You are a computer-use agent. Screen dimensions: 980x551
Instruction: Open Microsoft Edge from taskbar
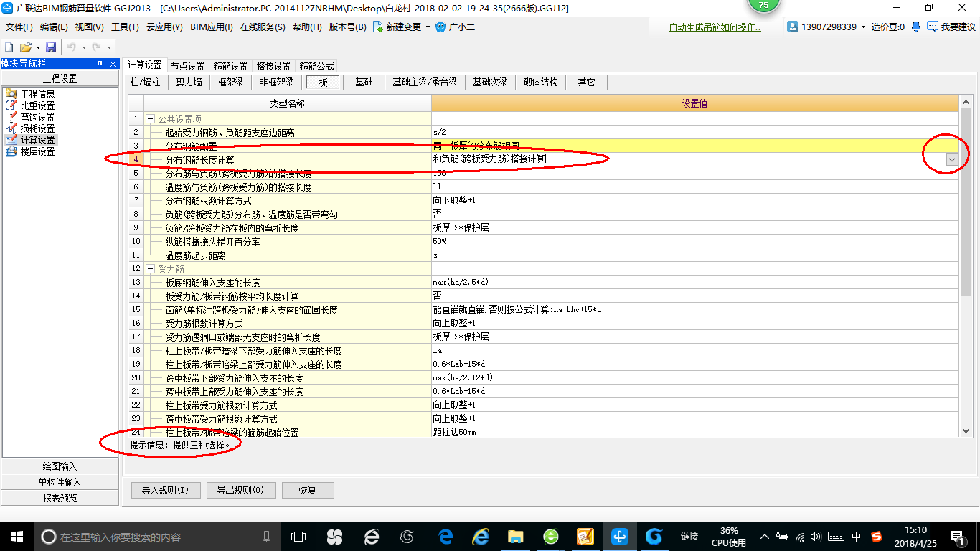[x=446, y=537]
